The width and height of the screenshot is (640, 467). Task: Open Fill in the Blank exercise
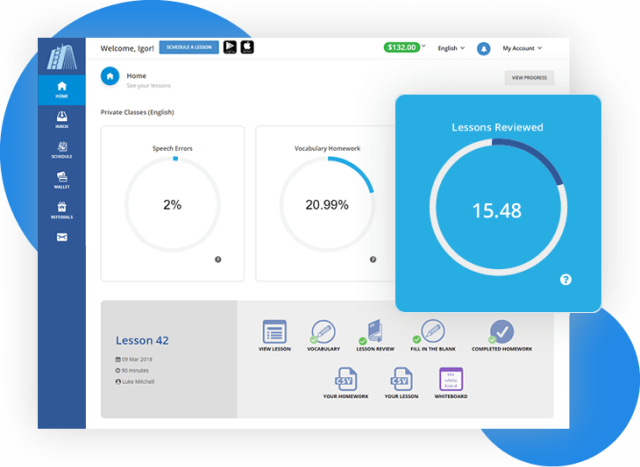431,334
